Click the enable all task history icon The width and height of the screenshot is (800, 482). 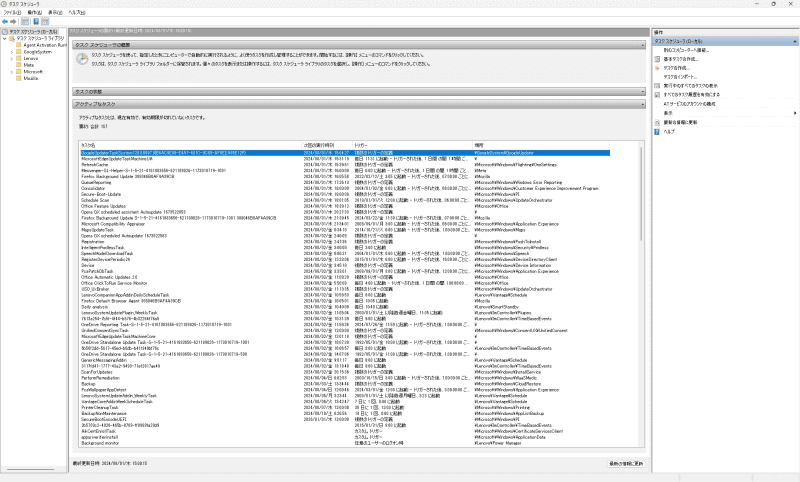click(x=657, y=94)
